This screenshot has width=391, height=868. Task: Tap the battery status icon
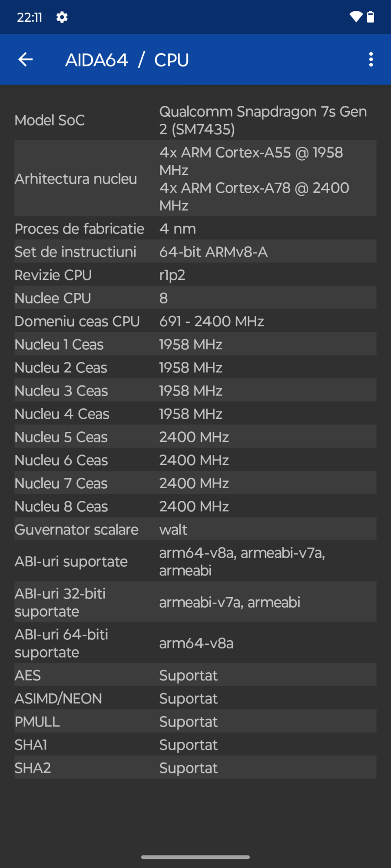[x=371, y=17]
